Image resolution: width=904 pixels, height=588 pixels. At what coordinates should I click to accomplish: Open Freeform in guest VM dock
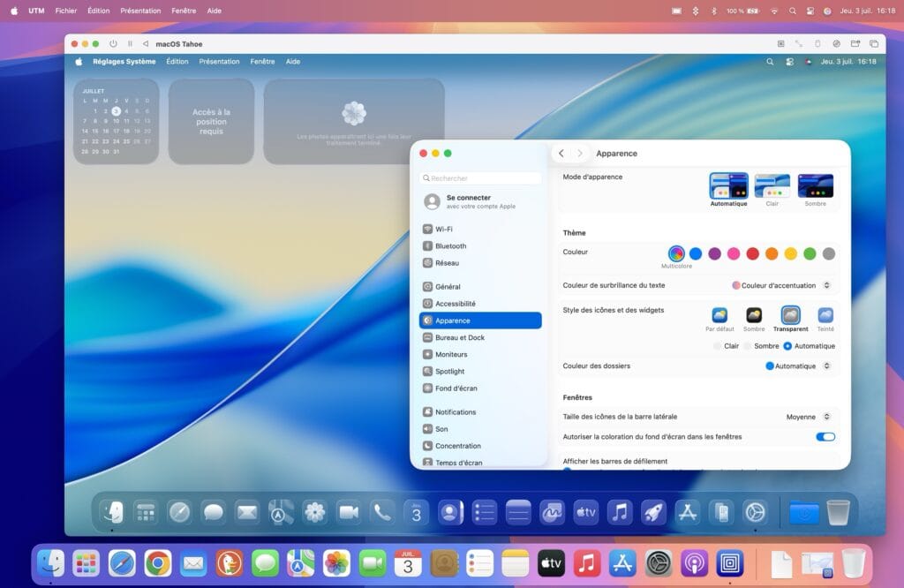point(552,512)
